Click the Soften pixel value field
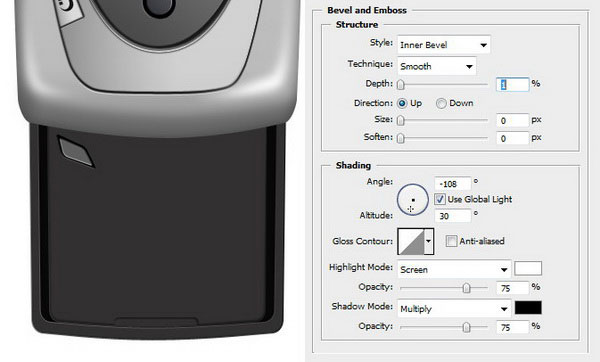 513,138
